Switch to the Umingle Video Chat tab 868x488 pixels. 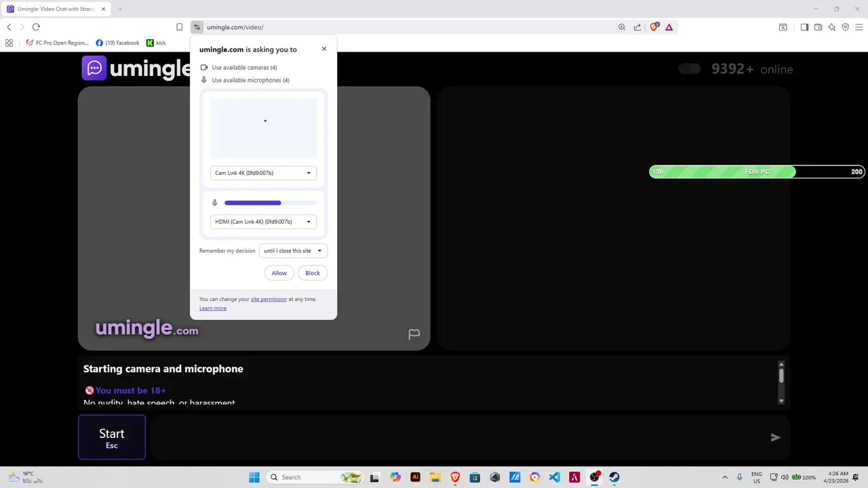(x=56, y=9)
